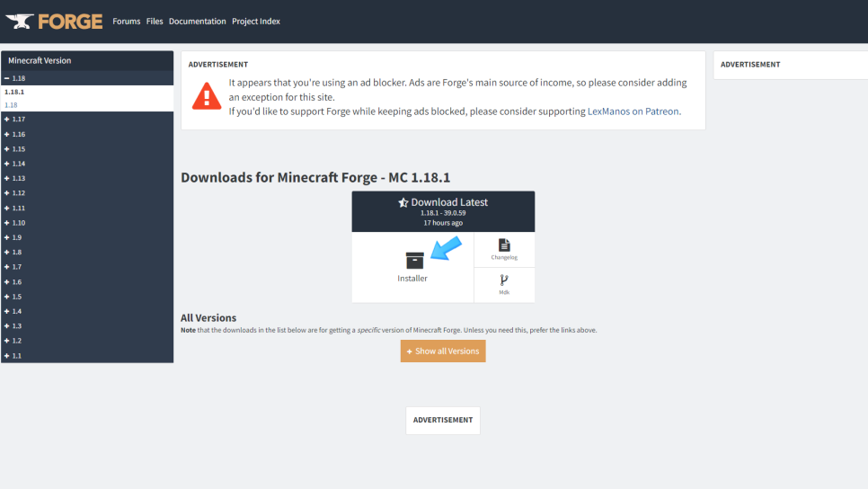Screen dimensions: 868x489
Task: Open the Forums menu item
Action: (126, 21)
